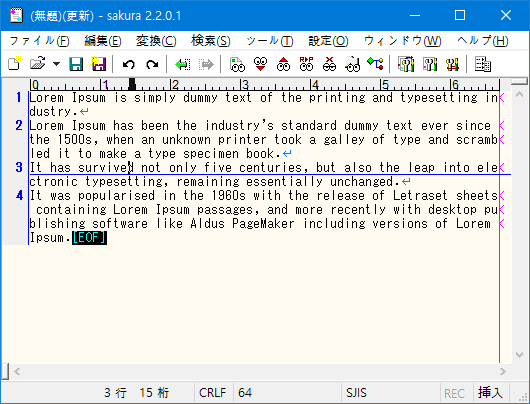
Task: Place the cursor on the word "centuries,"
Action: click(273, 167)
